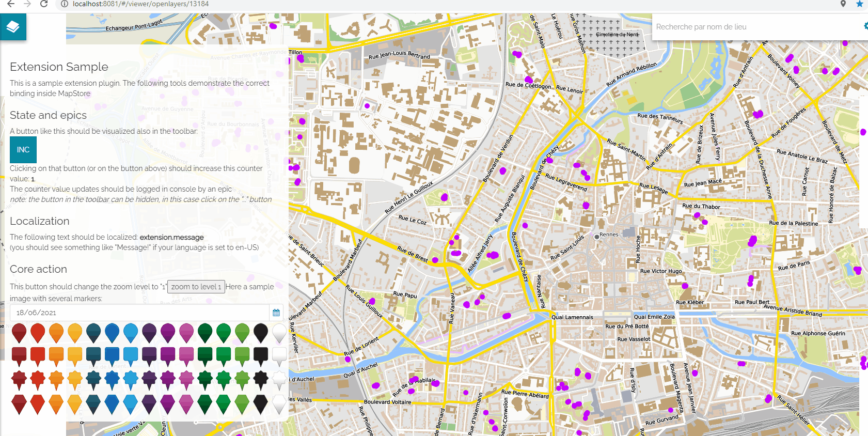Select the light blue square pin marker
The image size is (868, 436).
click(x=131, y=356)
